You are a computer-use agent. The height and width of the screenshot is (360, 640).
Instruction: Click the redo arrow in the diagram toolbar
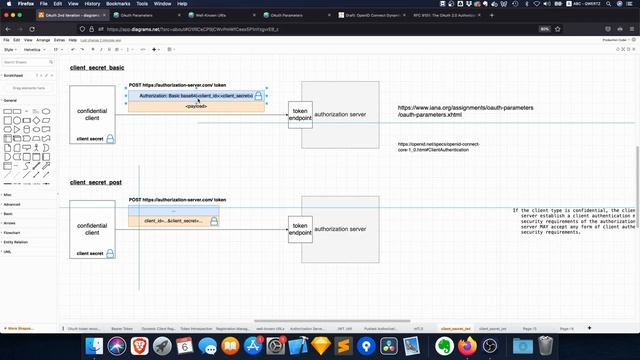tap(82, 49)
